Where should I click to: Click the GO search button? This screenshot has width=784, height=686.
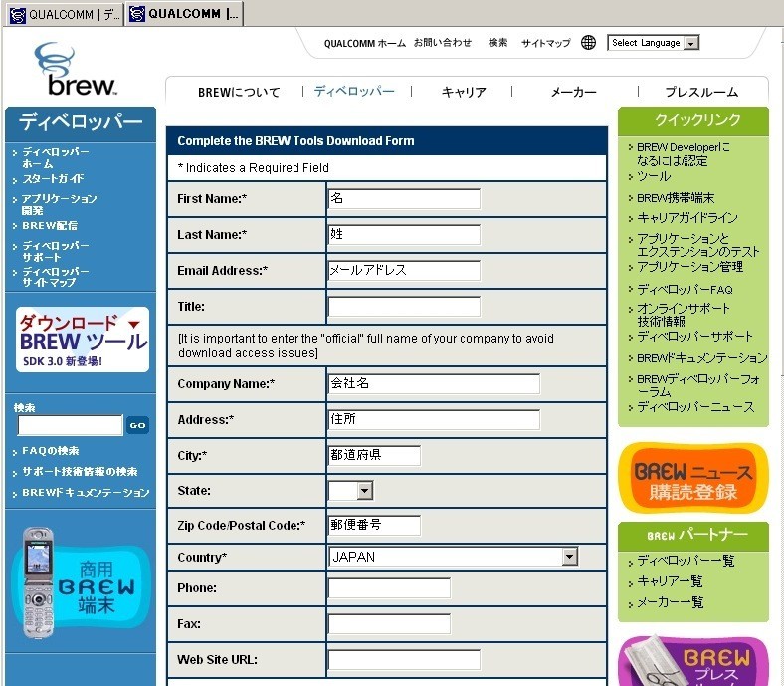tap(137, 425)
